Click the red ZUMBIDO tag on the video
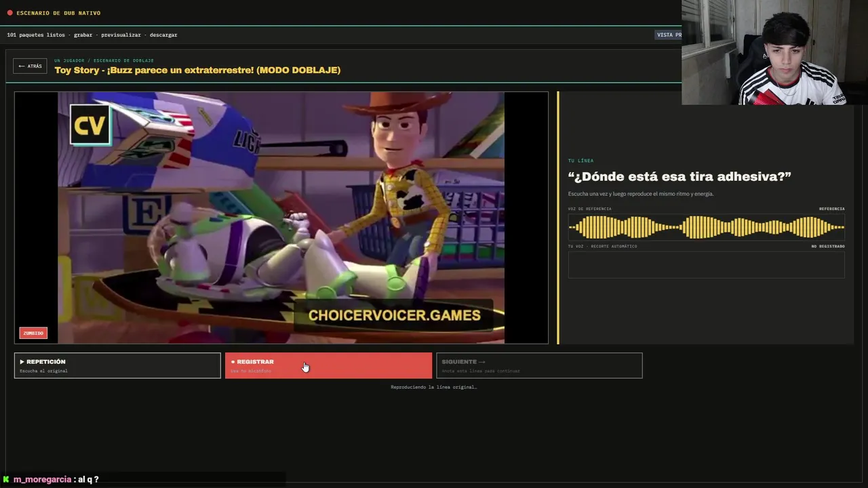868x488 pixels. pos(33,333)
